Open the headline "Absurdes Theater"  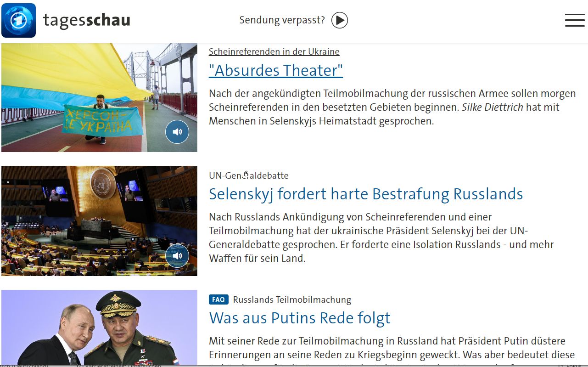276,70
